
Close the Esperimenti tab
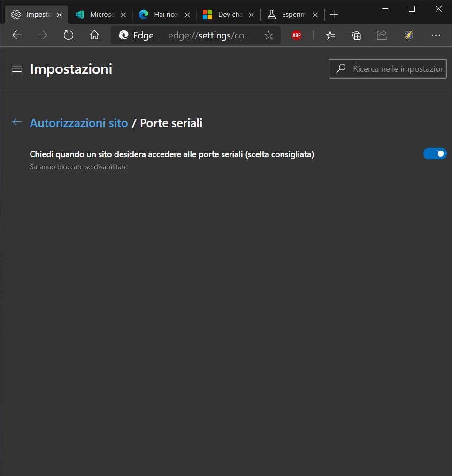[x=315, y=15]
